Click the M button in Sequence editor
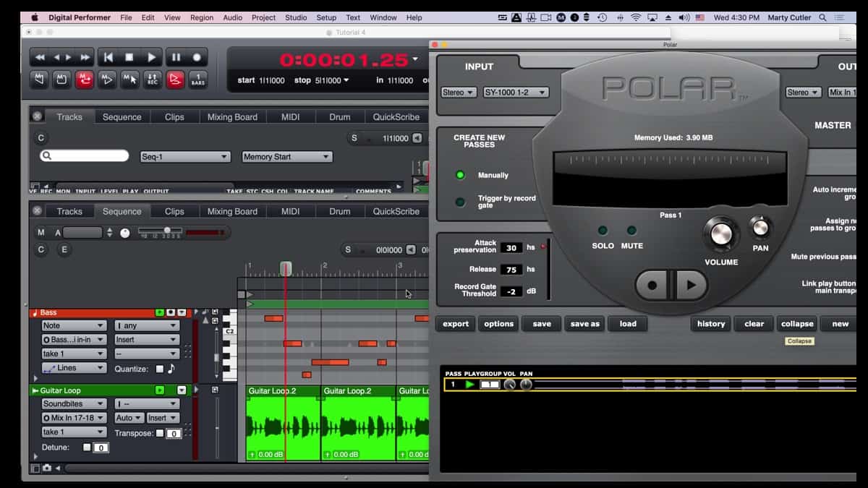The width and height of the screenshot is (868, 488). 41,232
